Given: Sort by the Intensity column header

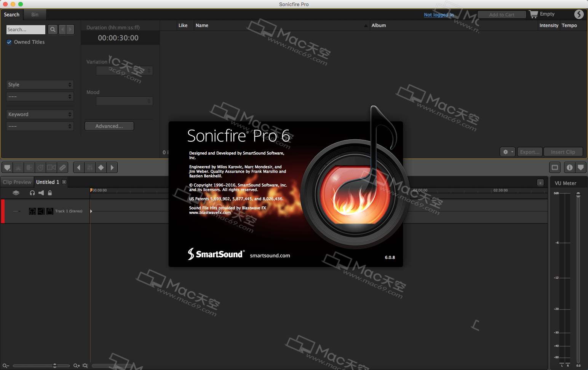Looking at the screenshot, I should point(549,26).
